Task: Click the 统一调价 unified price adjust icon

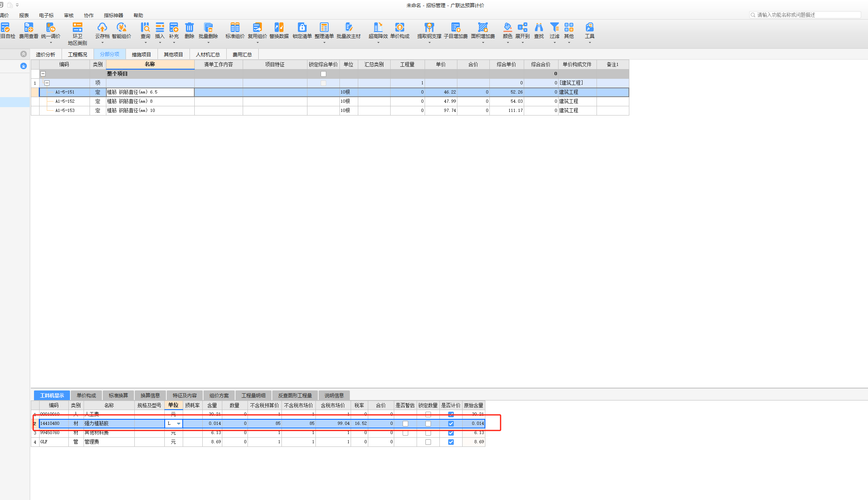Action: (51, 27)
